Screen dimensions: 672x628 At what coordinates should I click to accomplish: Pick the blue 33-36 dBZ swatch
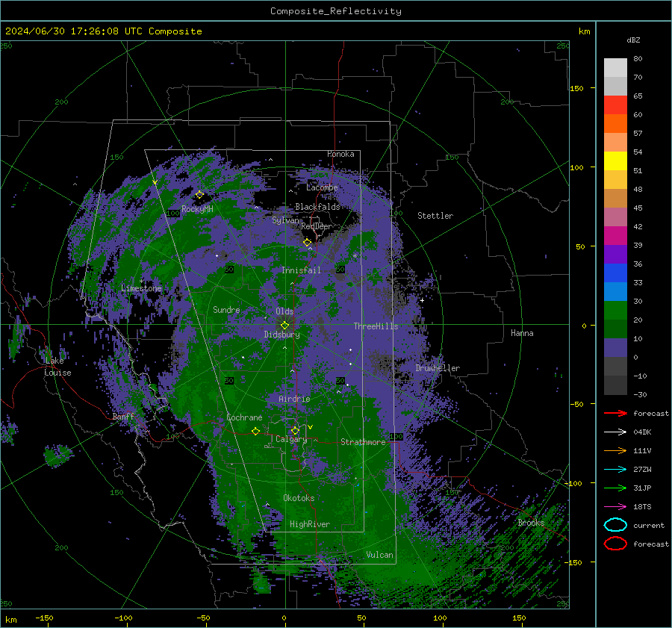coord(615,273)
